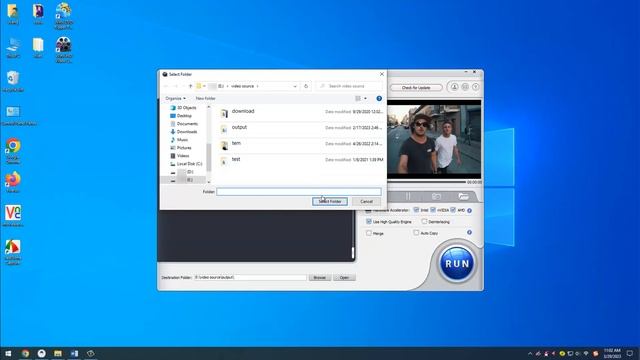Go up one folder level arrow

coord(190,86)
